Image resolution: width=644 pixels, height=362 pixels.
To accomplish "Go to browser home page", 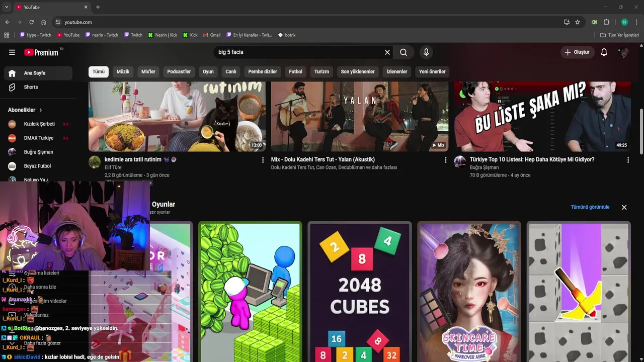I will [43, 22].
